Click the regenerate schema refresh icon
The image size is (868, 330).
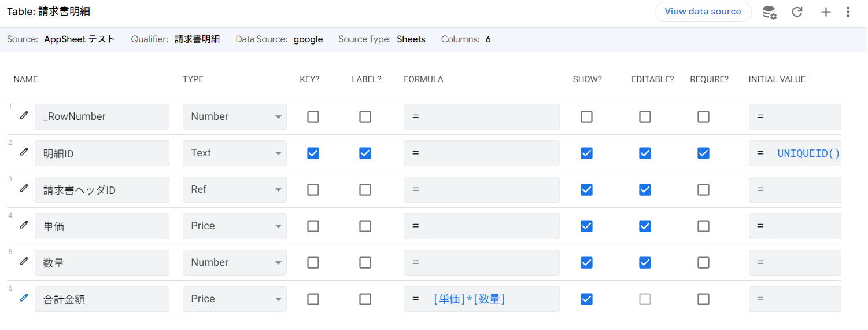[797, 12]
